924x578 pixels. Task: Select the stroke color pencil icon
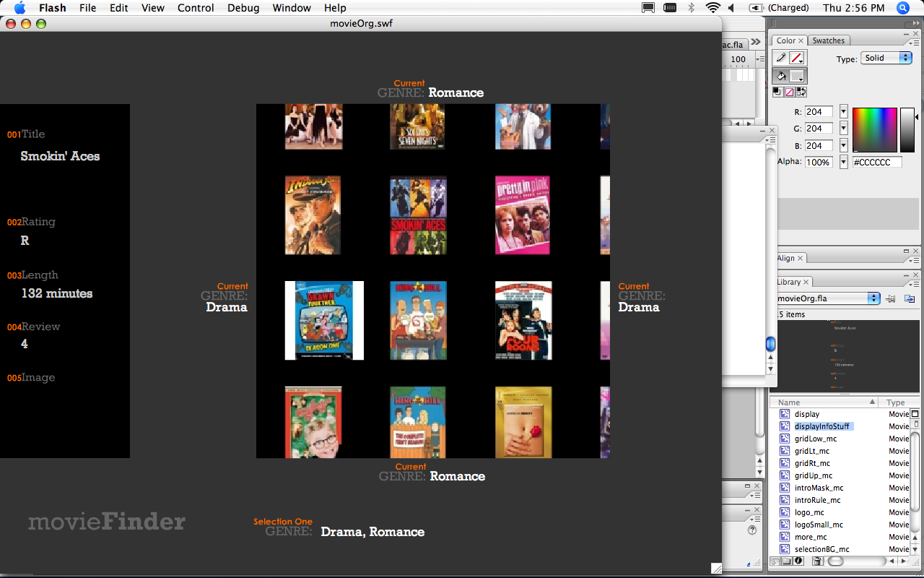tap(781, 58)
